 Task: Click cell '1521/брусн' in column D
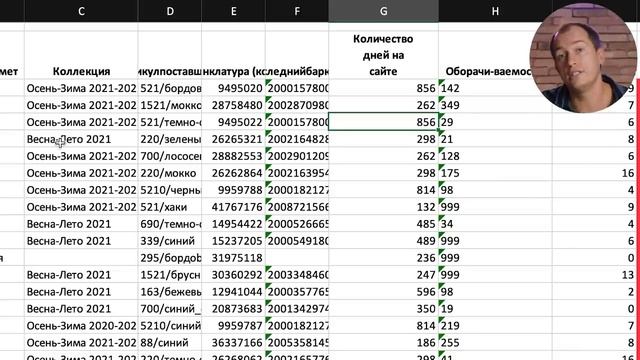tap(170, 275)
